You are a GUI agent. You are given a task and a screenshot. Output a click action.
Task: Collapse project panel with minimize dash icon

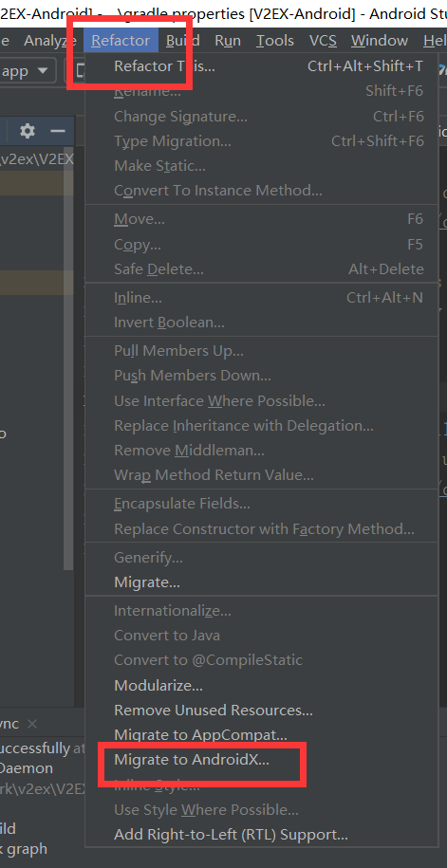click(x=58, y=131)
